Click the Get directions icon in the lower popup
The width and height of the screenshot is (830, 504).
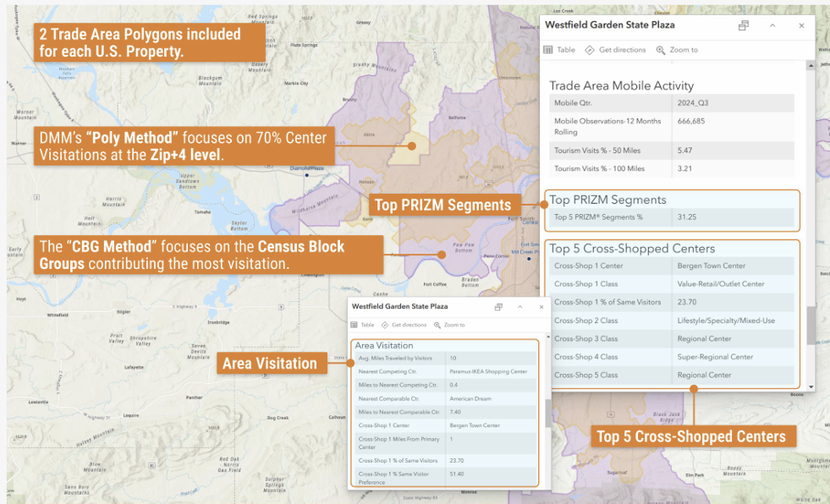386,325
